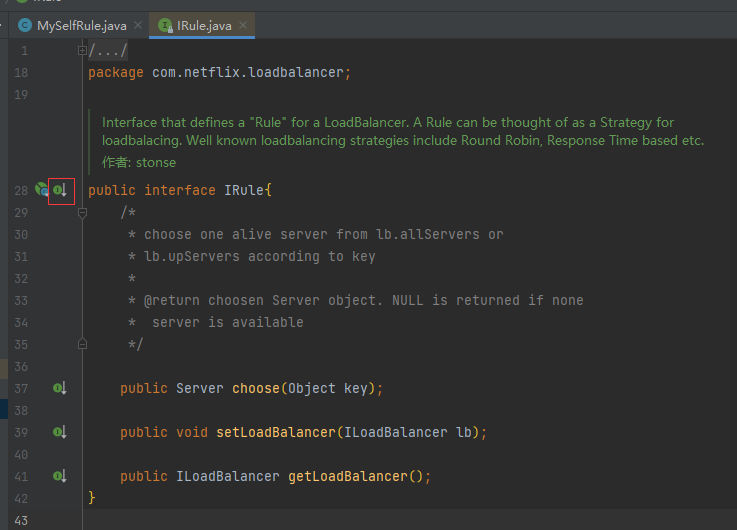Click the Spring bean leaf gutter icon
The image size is (737, 530).
pos(41,189)
